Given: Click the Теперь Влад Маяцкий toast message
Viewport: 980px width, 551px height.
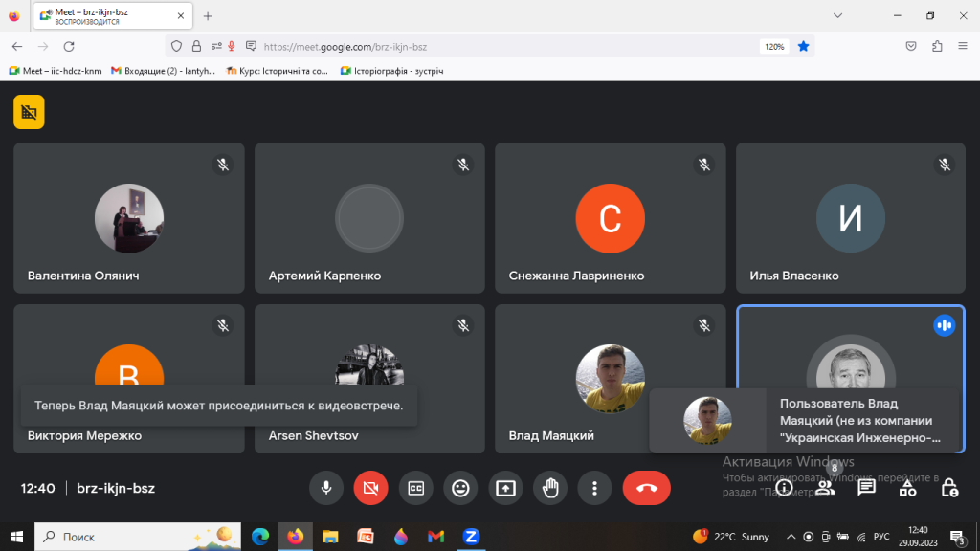Looking at the screenshot, I should (219, 406).
